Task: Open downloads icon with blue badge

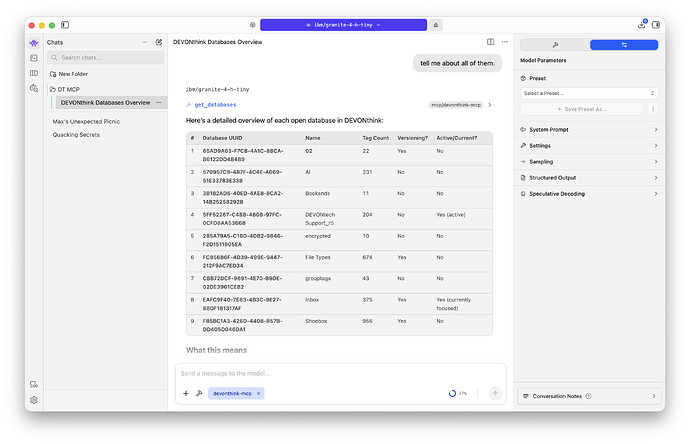Action: click(642, 24)
